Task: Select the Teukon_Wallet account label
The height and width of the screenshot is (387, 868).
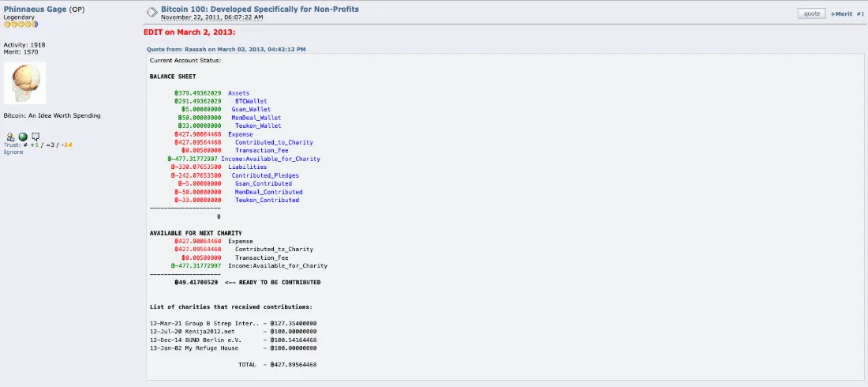Action: click(x=258, y=126)
